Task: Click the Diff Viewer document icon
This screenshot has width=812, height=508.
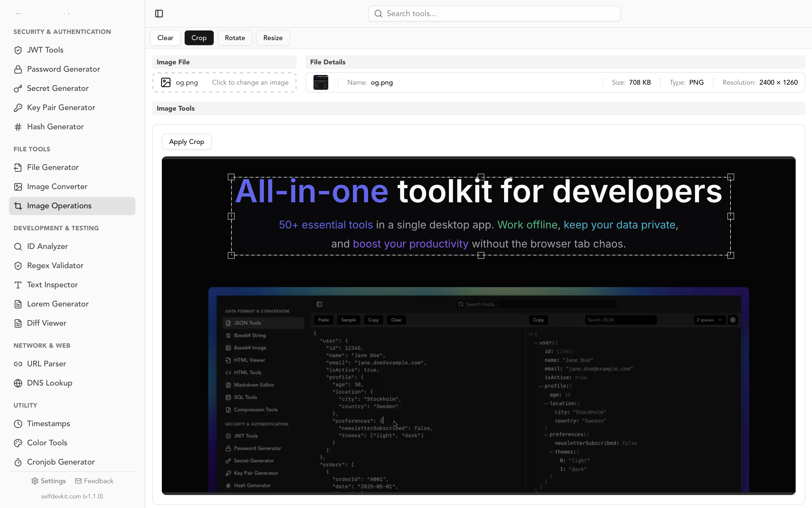Action: click(18, 323)
